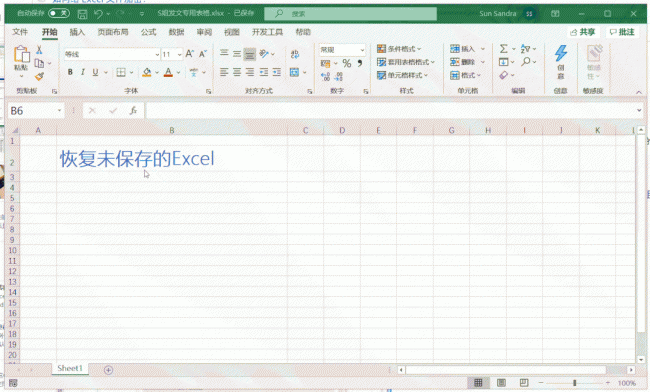The width and height of the screenshot is (650, 392).
Task: Click the Ideas (创意) lightning icon
Action: [x=560, y=53]
